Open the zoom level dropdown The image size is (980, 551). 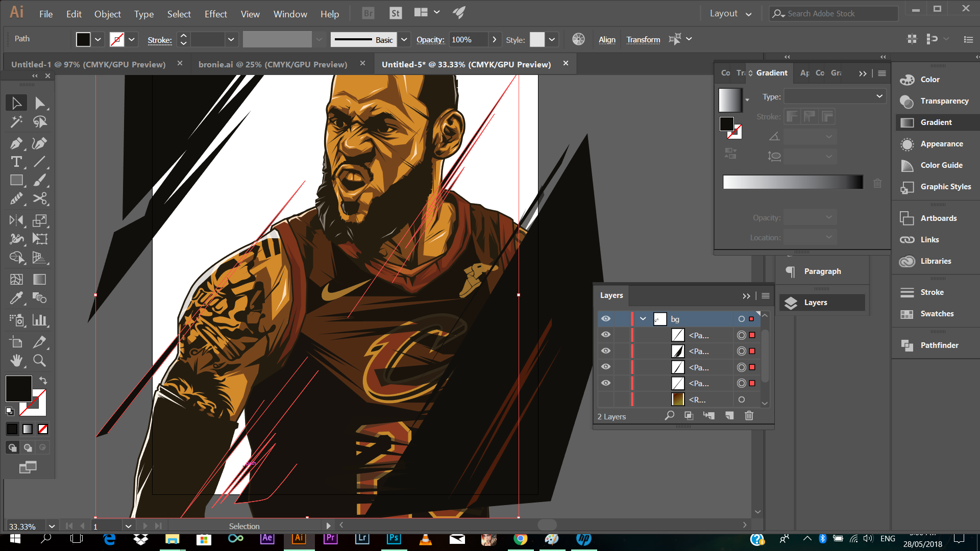click(x=52, y=526)
